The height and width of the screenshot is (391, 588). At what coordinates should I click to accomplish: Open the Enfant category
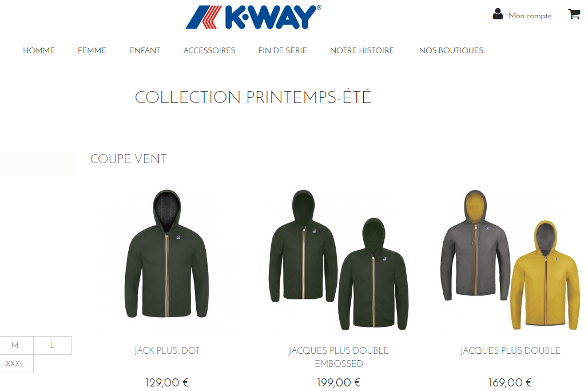[x=145, y=50]
